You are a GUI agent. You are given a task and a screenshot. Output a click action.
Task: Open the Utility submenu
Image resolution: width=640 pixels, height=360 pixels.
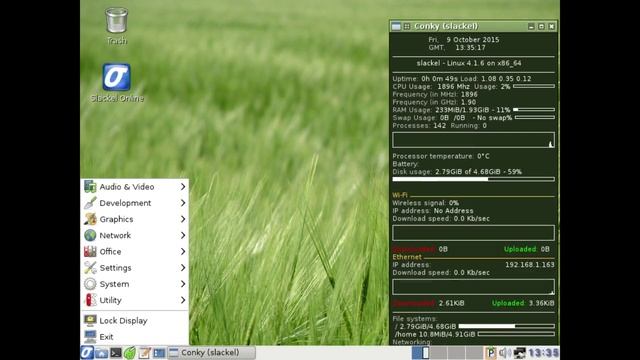pyautogui.click(x=135, y=300)
